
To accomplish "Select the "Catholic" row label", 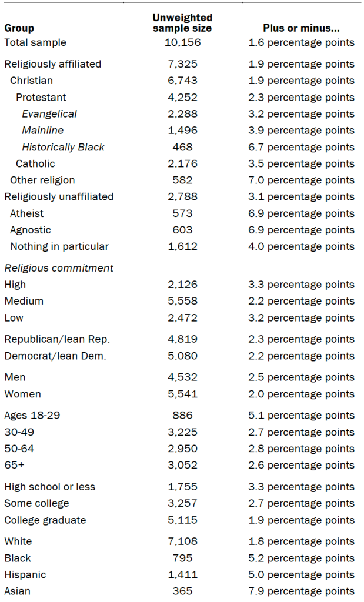I will tap(35, 163).
